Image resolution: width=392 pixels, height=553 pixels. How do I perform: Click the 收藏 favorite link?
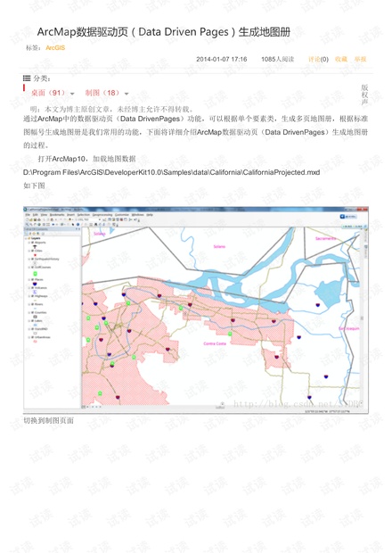coord(341,59)
